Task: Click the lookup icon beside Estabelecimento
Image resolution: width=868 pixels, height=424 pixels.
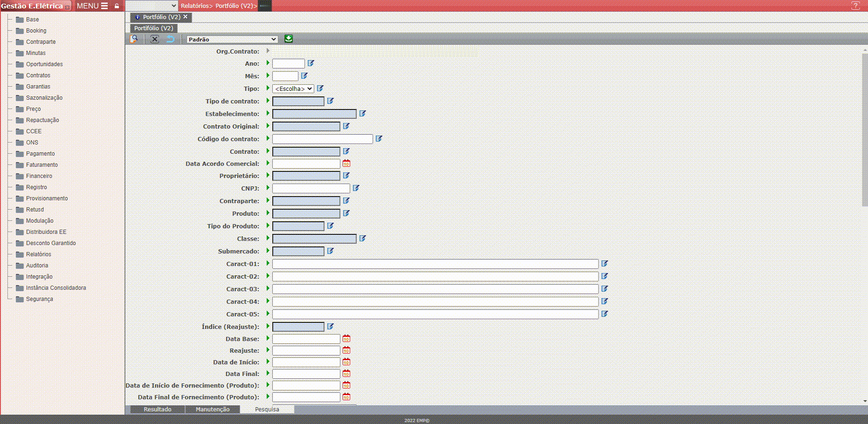Action: click(x=363, y=114)
